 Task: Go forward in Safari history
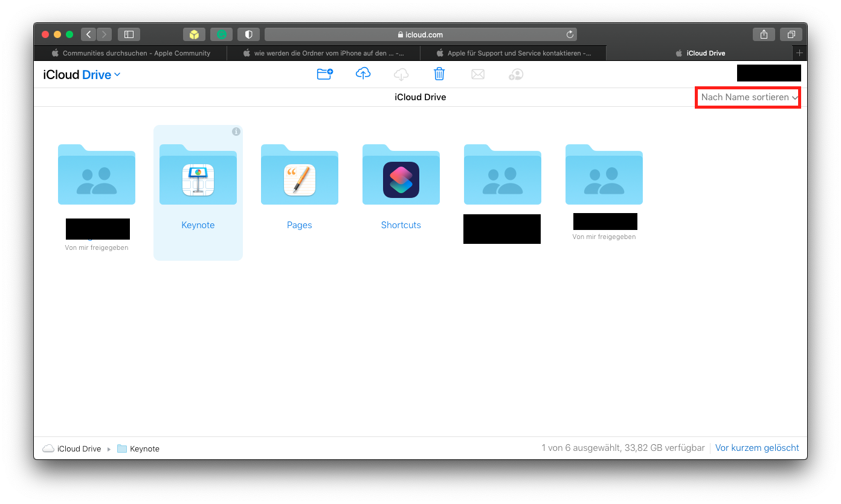point(105,34)
